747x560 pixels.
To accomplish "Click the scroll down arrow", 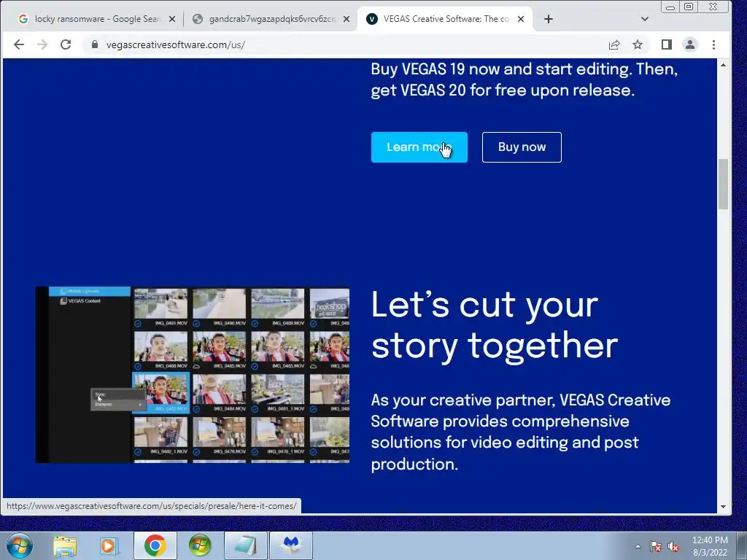I will (723, 507).
